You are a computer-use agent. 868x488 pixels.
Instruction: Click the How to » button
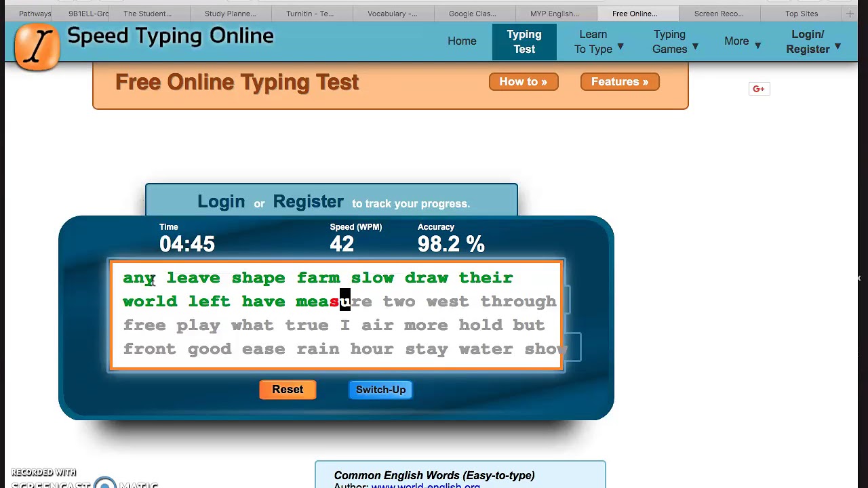[x=523, y=82]
